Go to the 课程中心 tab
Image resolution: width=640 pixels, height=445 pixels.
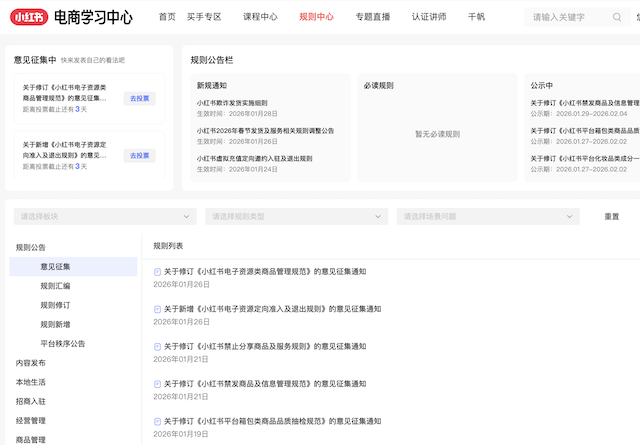(x=260, y=17)
